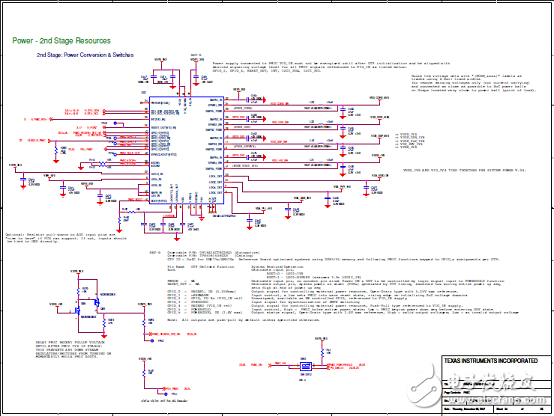Screen dimensions: 554x416
Task: Select the delay PMIC pull-up voltage note
Action: point(73,350)
